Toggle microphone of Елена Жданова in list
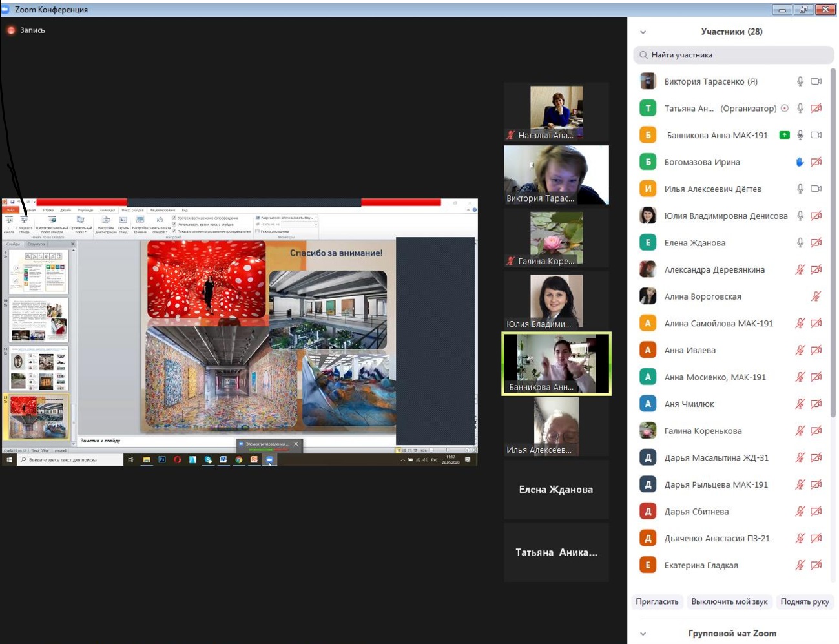Screen dimensions: 839x644 pos(800,243)
